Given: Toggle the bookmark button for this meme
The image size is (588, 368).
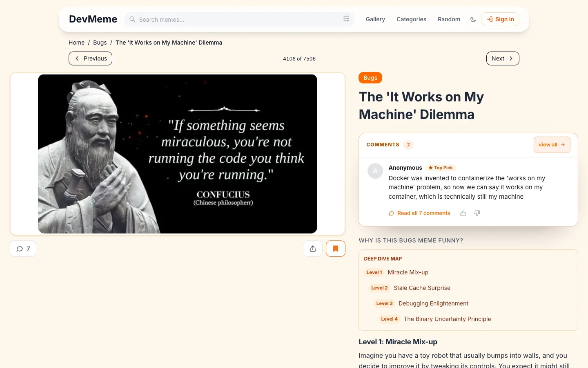Looking at the screenshot, I should click(x=336, y=249).
